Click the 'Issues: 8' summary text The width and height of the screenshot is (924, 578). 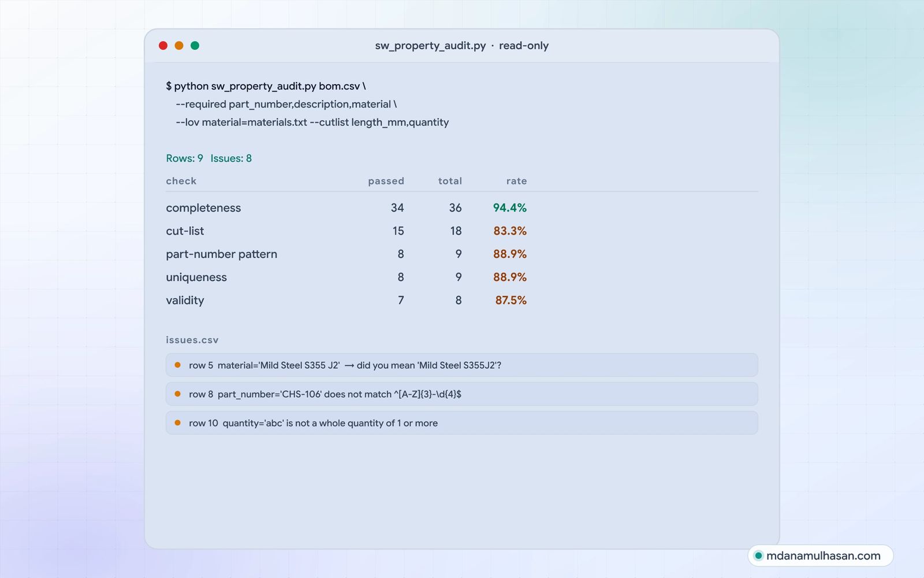tap(231, 158)
